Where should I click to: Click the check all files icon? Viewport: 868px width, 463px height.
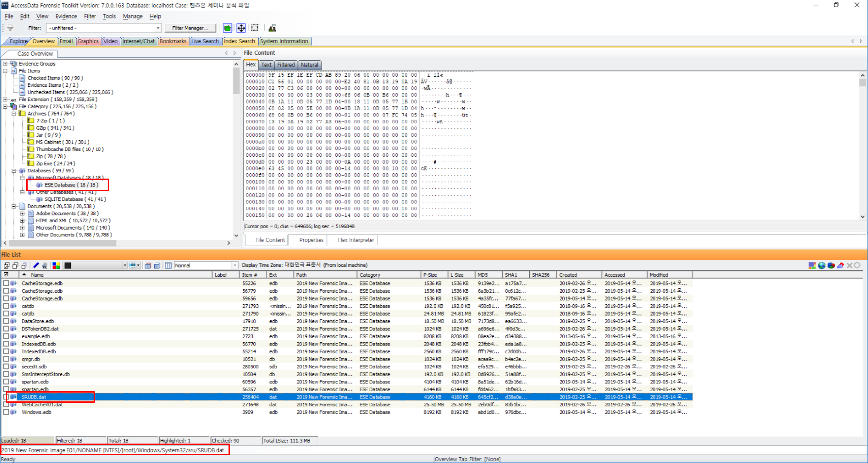(7, 265)
